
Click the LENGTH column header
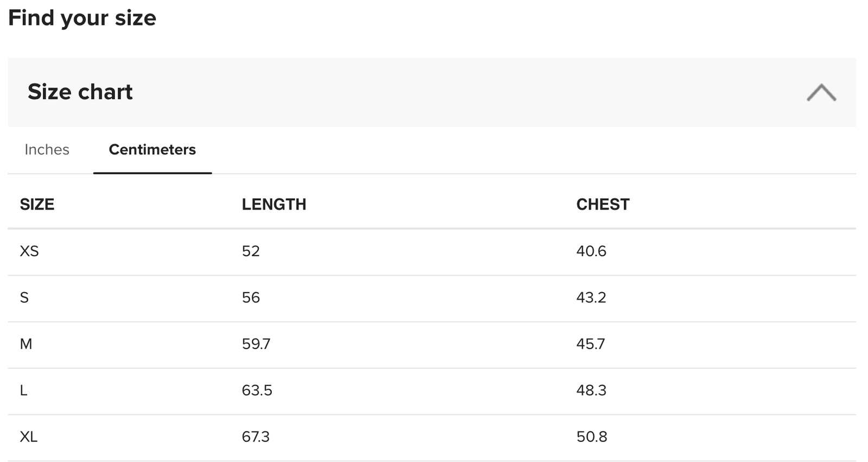(274, 205)
